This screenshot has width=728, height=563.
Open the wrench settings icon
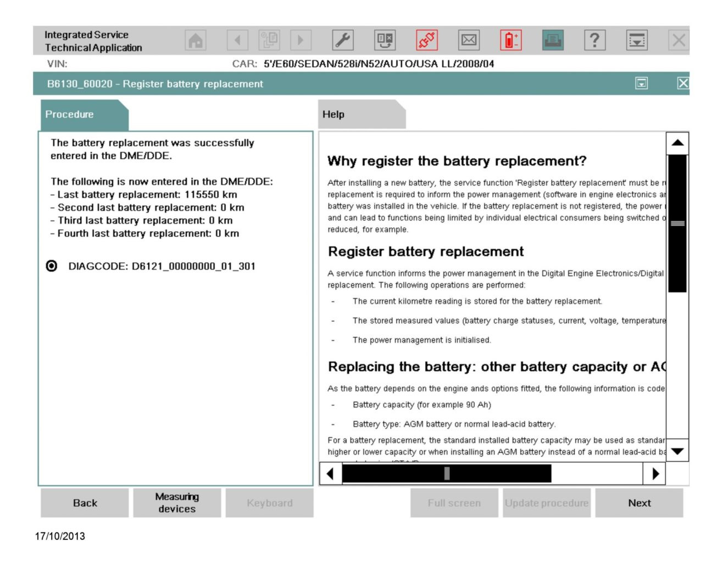(x=343, y=40)
